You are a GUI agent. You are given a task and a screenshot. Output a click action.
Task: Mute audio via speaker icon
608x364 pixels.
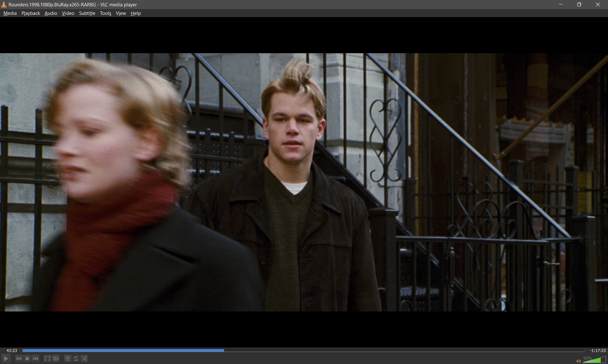[579, 361]
